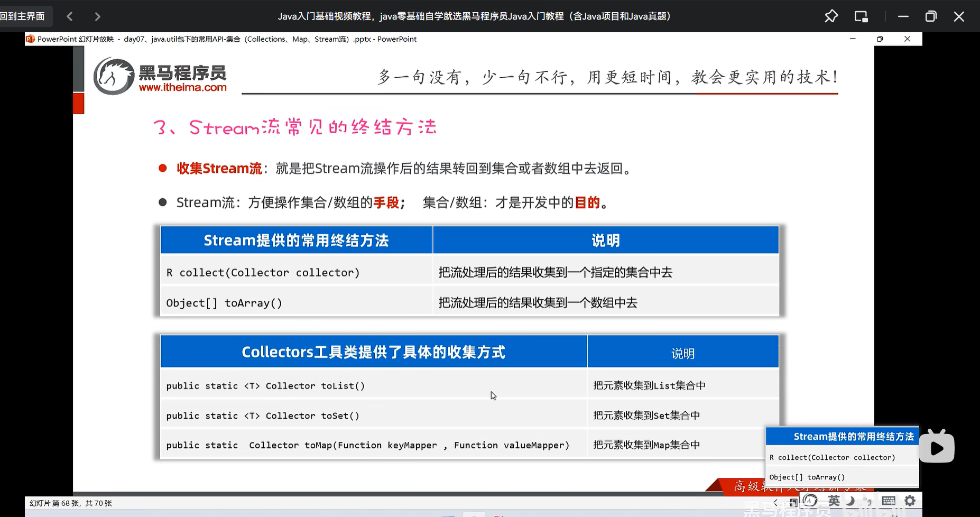980x517 pixels.
Task: Pin the video window using the pin icon
Action: [831, 16]
